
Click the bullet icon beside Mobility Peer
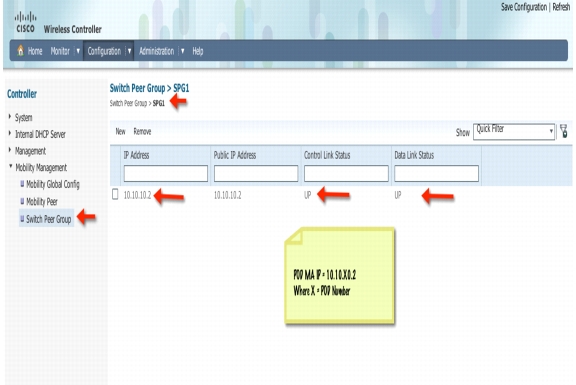click(x=22, y=201)
